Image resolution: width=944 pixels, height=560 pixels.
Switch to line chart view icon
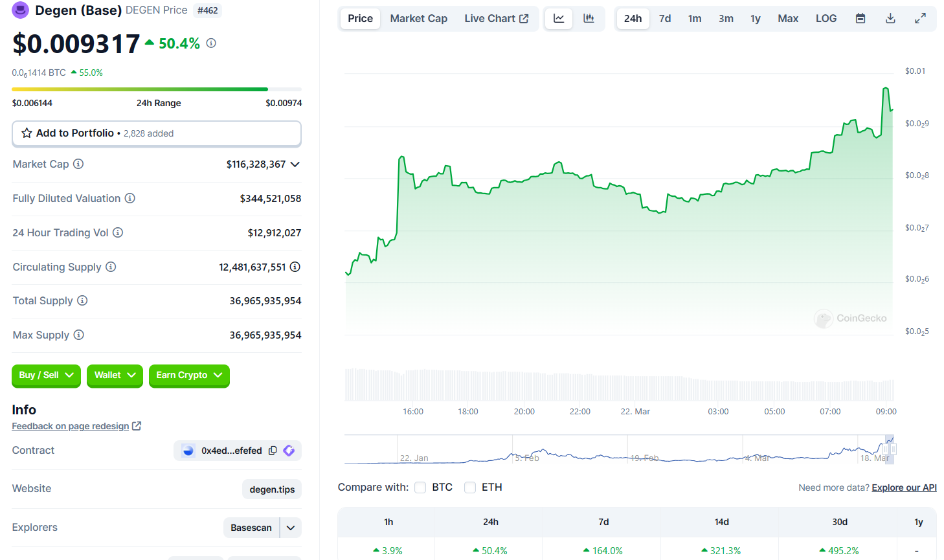coord(559,19)
